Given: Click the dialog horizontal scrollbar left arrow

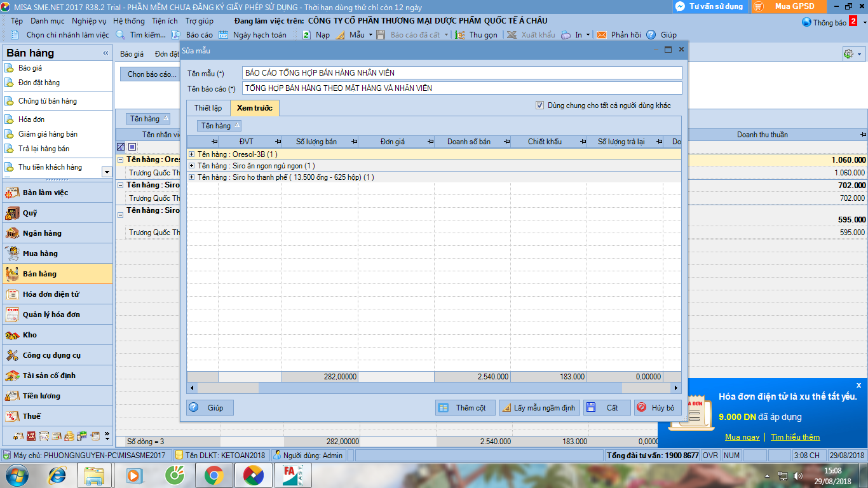Looking at the screenshot, I should (192, 388).
